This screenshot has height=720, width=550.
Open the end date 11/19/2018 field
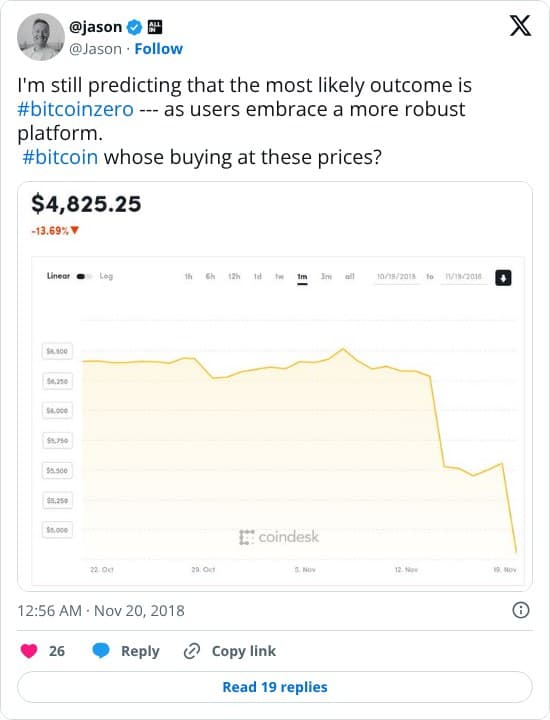(463, 277)
